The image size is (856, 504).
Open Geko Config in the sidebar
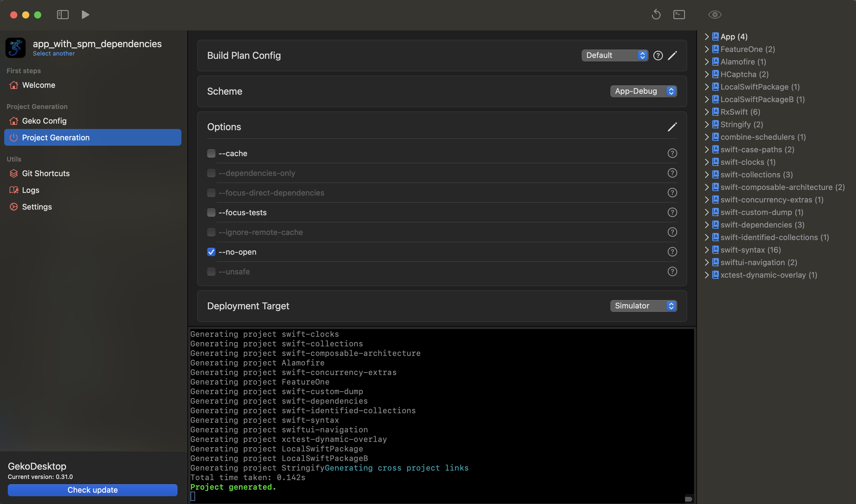tap(44, 121)
